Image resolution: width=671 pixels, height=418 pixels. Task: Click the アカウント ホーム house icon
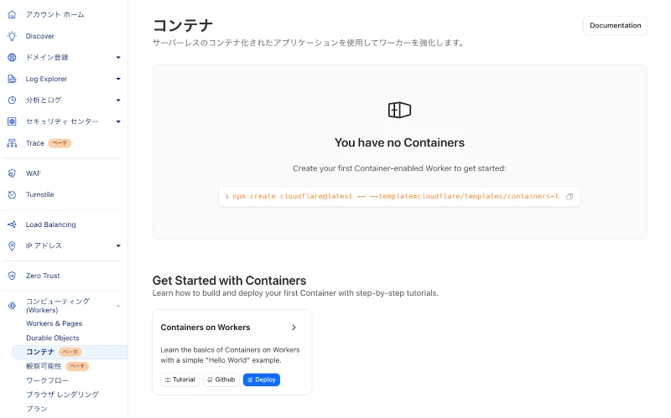pos(12,15)
